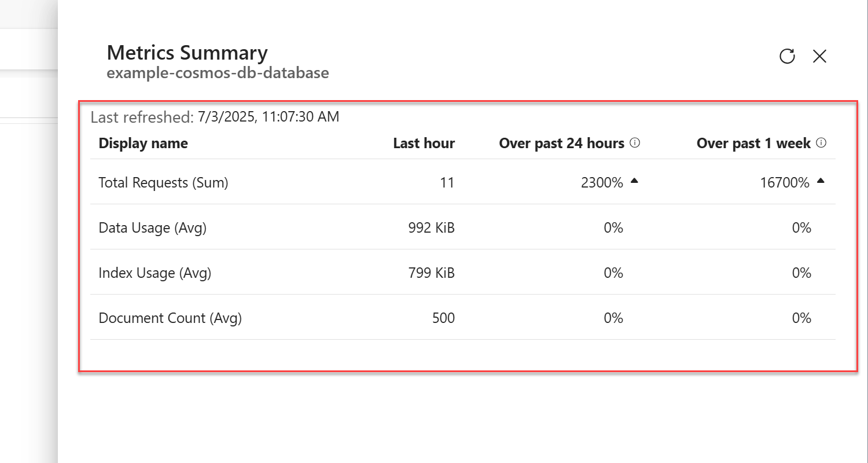
Task: Select the example-cosmos-db-database name
Action: (x=218, y=73)
